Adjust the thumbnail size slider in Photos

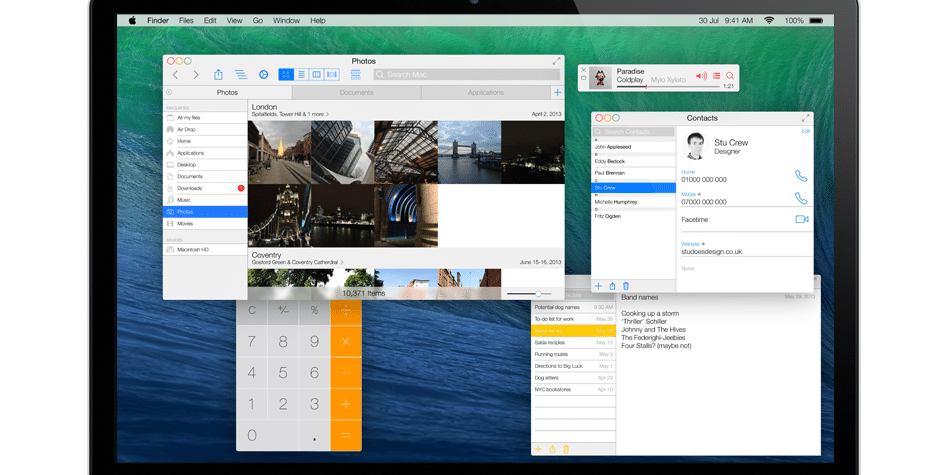[x=538, y=293]
